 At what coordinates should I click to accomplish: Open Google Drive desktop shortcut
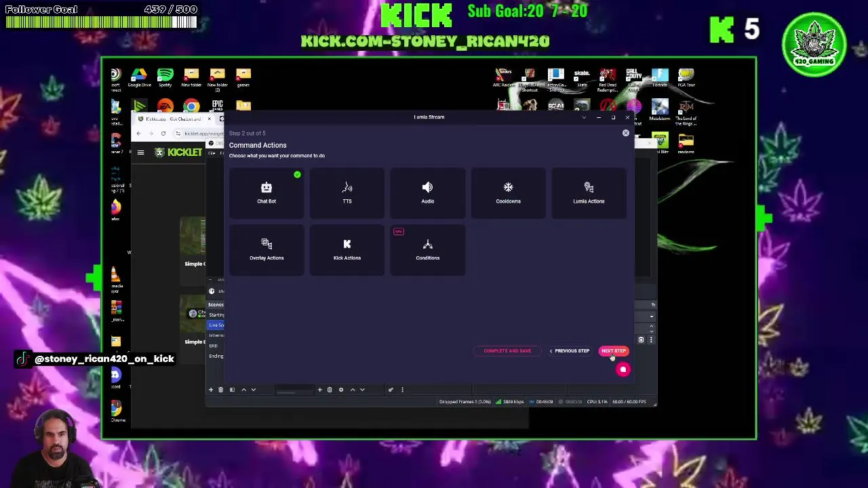click(x=139, y=77)
